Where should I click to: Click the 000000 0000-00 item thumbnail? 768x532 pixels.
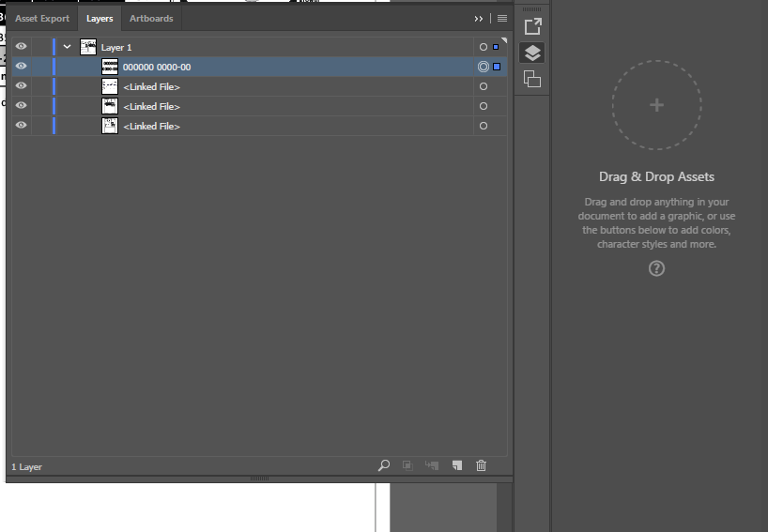[x=110, y=67]
